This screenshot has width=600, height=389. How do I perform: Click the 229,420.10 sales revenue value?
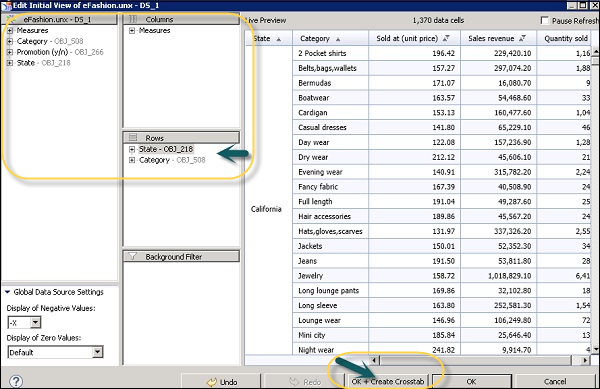[x=512, y=53]
